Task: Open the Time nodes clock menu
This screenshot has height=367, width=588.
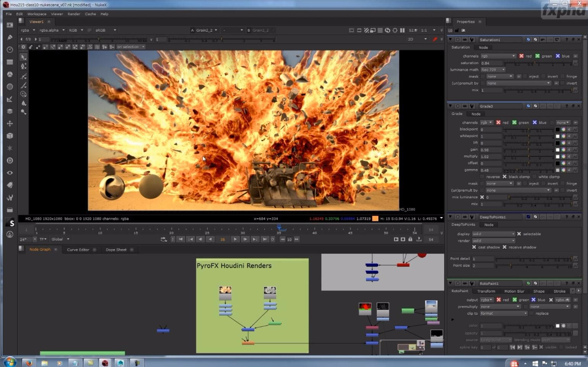Action: 10,50
